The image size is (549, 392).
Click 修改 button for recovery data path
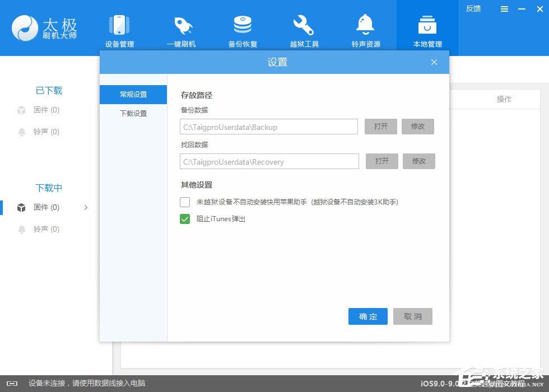coord(419,161)
